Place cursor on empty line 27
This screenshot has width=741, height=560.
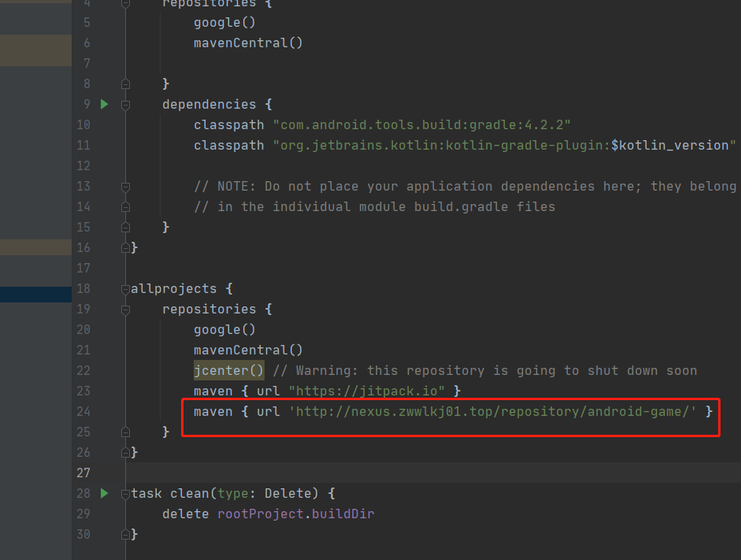(394, 473)
